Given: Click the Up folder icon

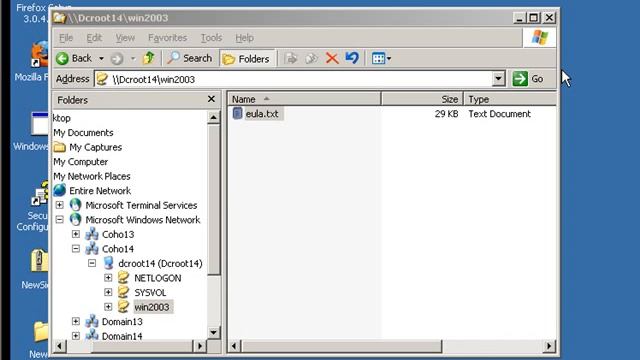Looking at the screenshot, I should point(149,58).
